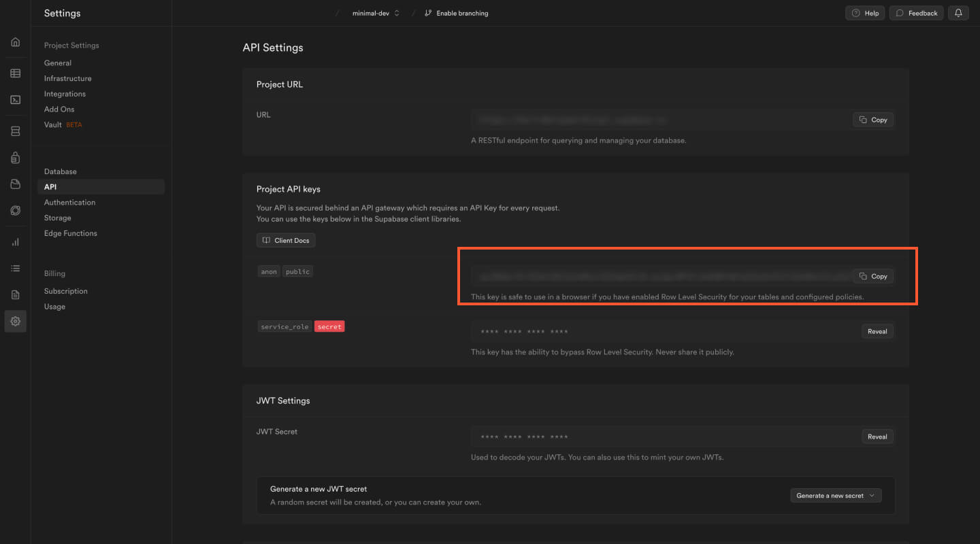Open the Storage folder sidebar icon
980x544 pixels.
click(x=15, y=184)
